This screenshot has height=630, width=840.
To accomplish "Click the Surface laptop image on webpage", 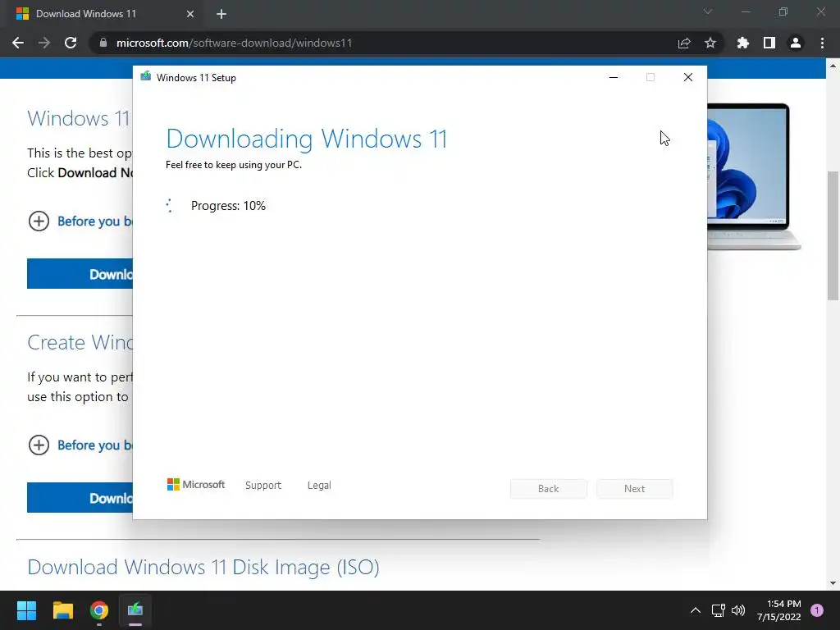I will tap(754, 177).
